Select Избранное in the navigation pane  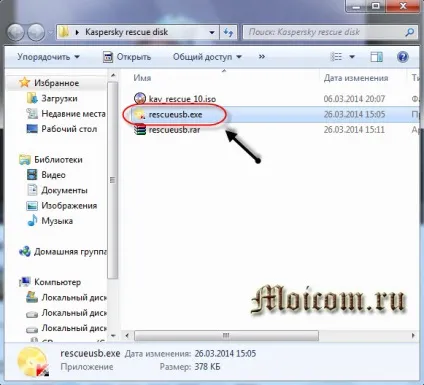click(56, 83)
